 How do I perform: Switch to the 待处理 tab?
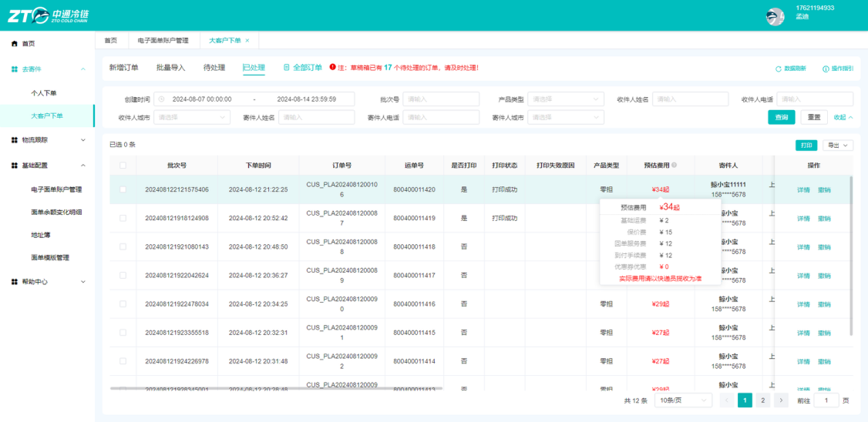214,68
